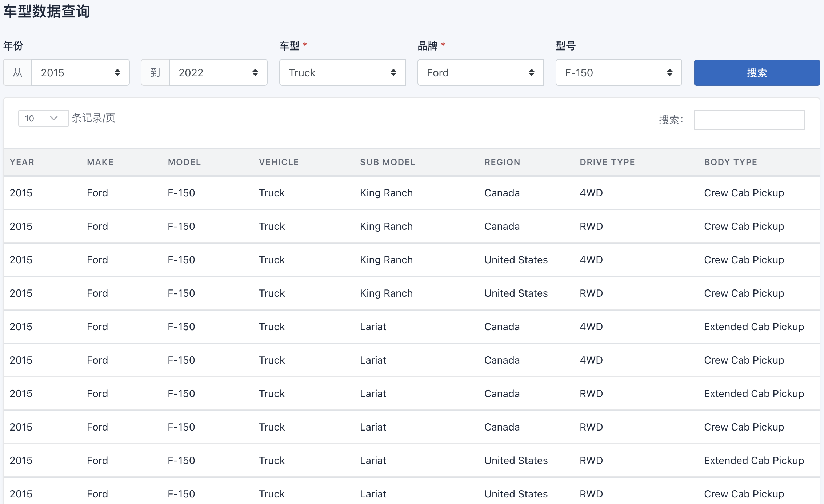Image resolution: width=824 pixels, height=504 pixels.
Task: Open the 型号 model dropdown
Action: (618, 72)
